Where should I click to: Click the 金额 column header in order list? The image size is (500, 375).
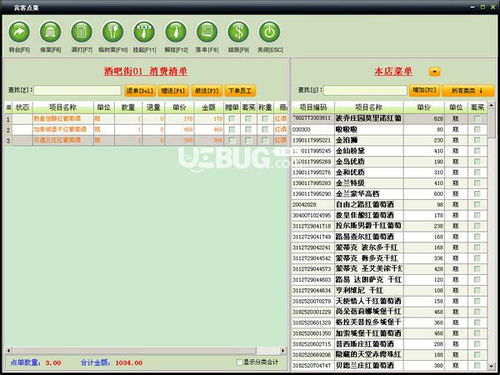coord(209,107)
